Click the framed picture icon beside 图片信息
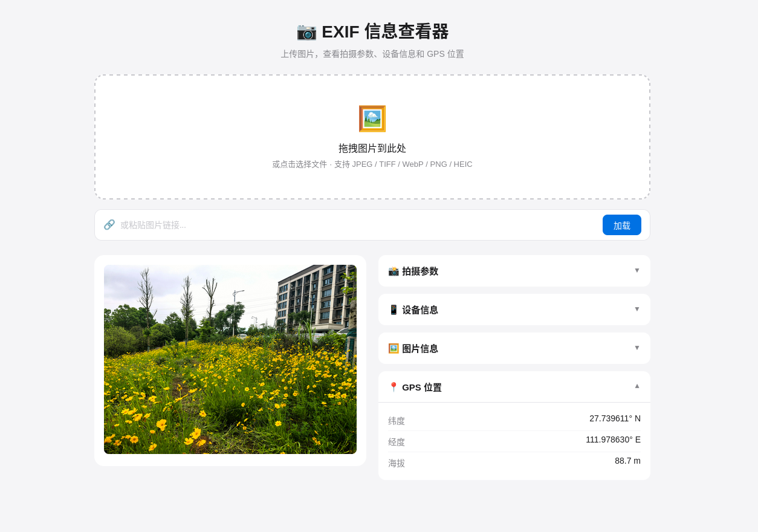This screenshot has height=532, width=758. [394, 349]
